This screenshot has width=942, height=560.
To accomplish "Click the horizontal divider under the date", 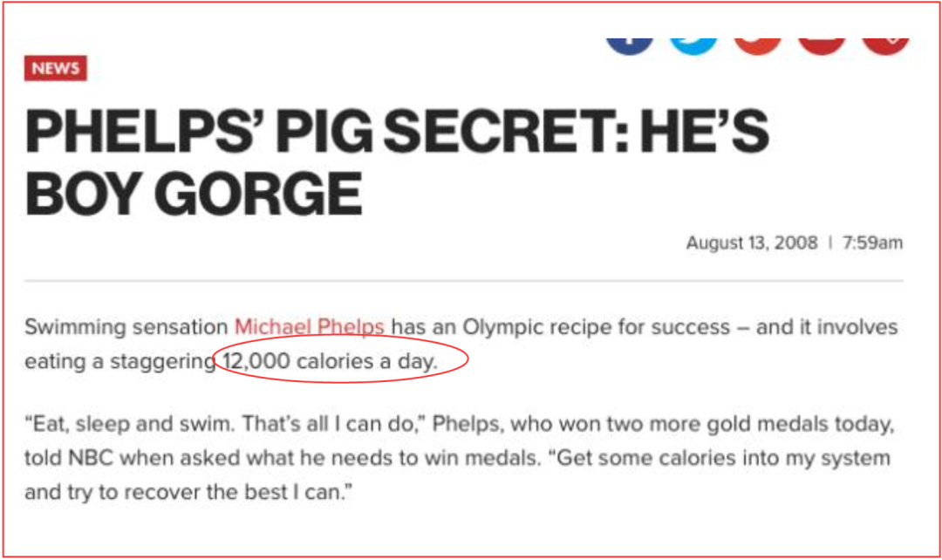I will pos(463,282).
